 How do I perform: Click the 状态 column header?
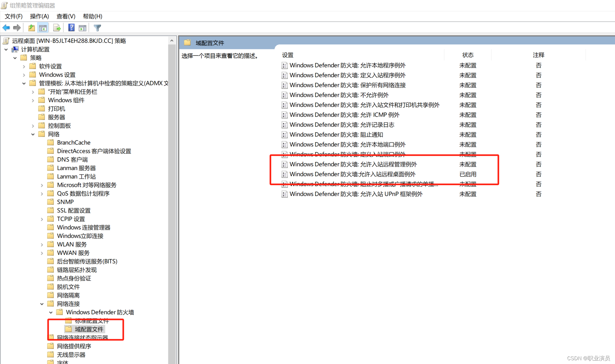(x=468, y=55)
